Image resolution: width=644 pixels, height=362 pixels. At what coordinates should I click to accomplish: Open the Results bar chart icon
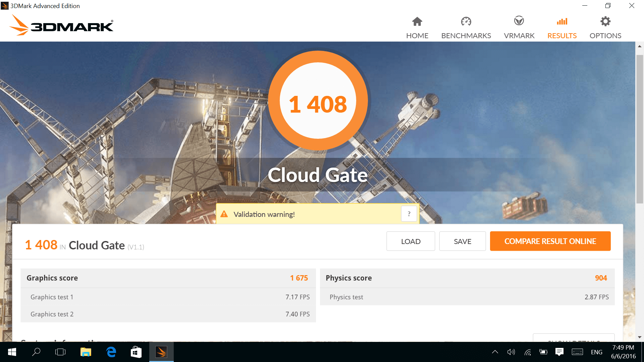click(562, 21)
